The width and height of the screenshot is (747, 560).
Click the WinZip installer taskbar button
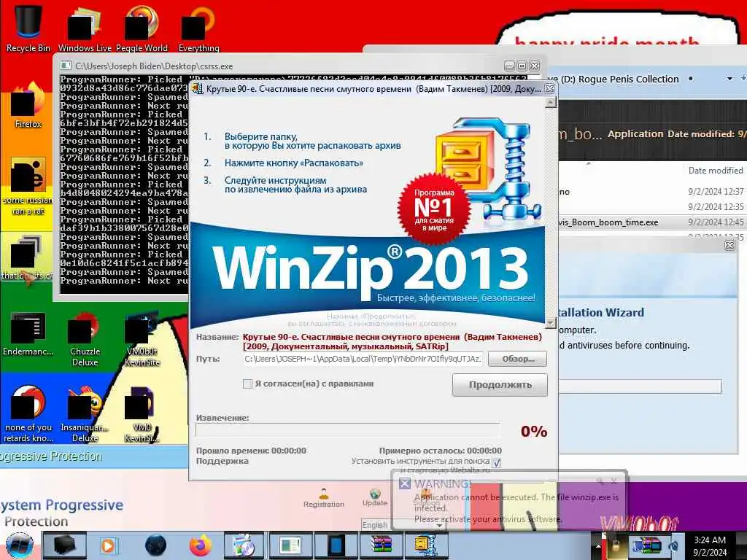point(426,545)
